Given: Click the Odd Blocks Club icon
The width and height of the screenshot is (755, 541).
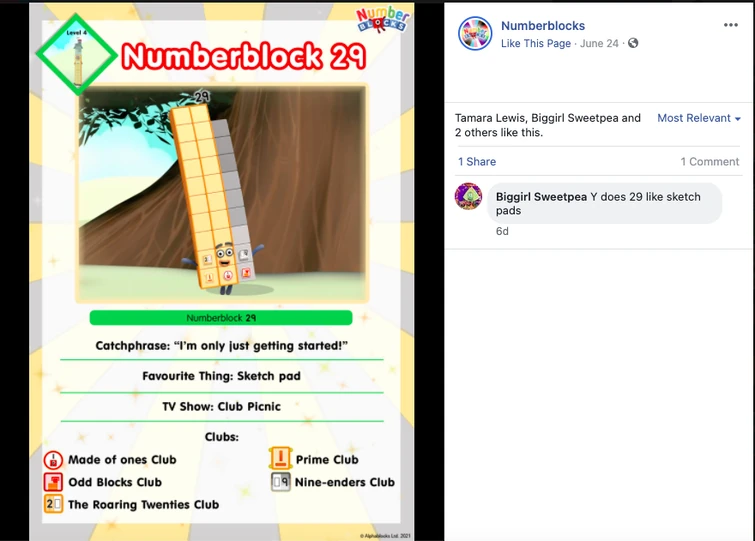Looking at the screenshot, I should (53, 482).
